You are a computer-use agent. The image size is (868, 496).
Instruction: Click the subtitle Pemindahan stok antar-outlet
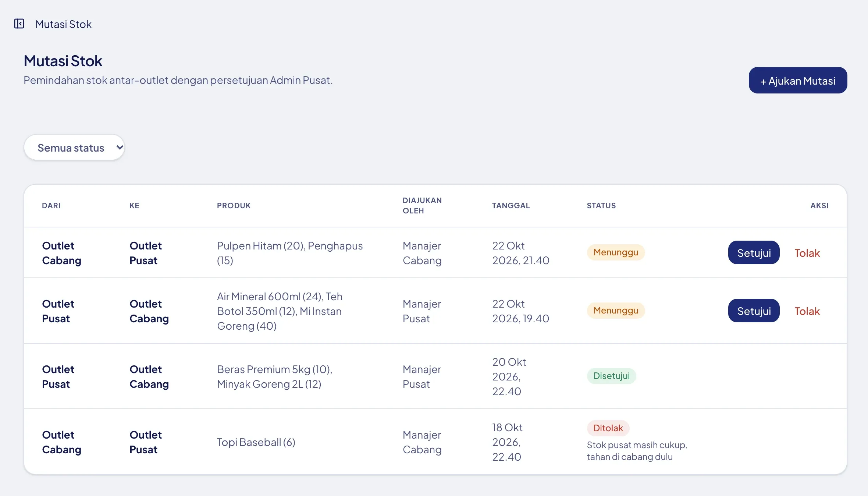[x=178, y=80]
